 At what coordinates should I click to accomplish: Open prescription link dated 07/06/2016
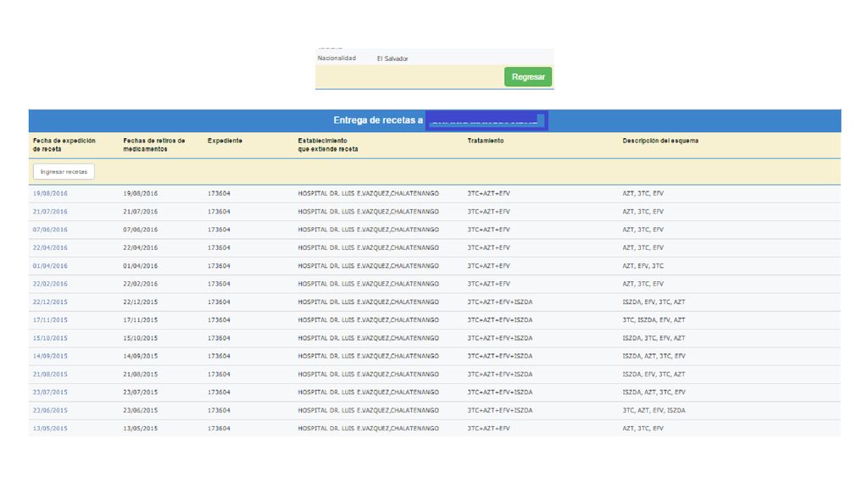point(50,230)
